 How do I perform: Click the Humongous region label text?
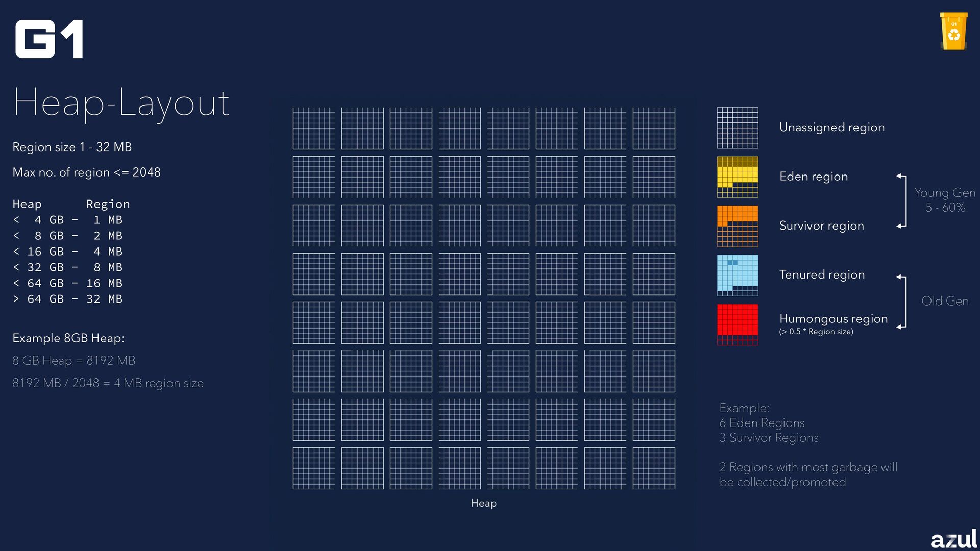(x=833, y=319)
